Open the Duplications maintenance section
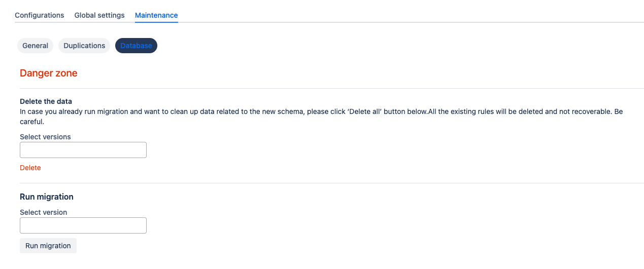Screen dimensions: 644x269 pos(84,46)
